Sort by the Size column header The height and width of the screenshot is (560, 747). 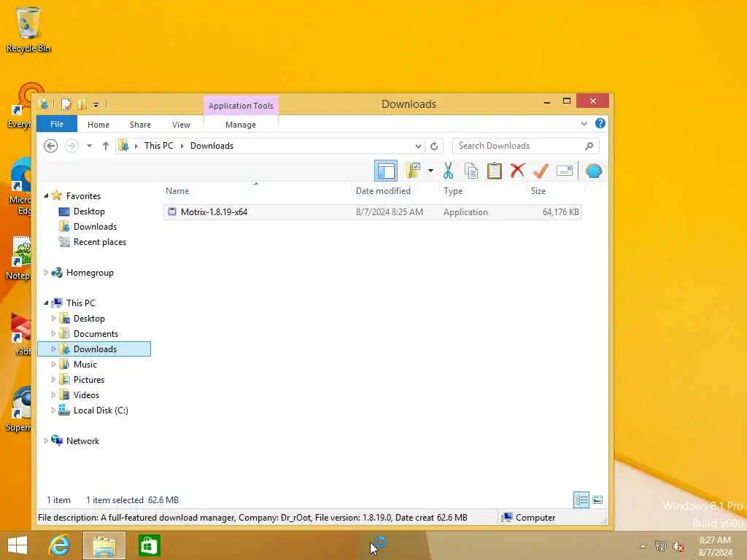click(x=538, y=191)
